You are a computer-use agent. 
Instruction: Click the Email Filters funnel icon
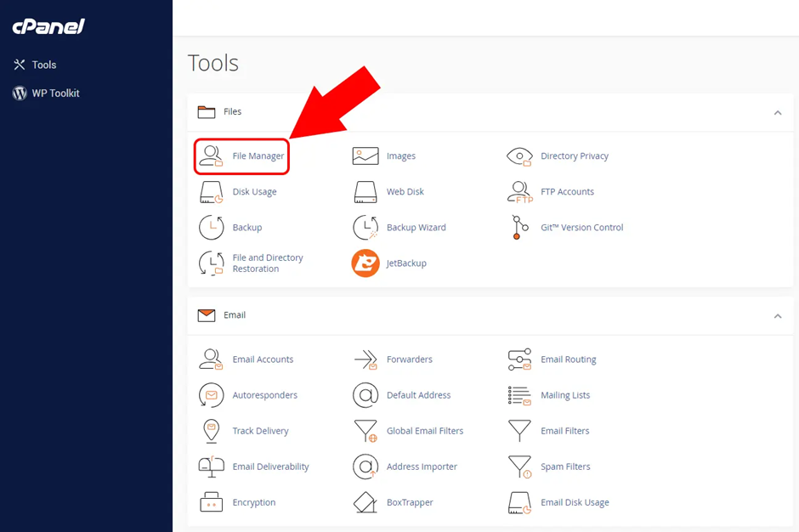(519, 431)
